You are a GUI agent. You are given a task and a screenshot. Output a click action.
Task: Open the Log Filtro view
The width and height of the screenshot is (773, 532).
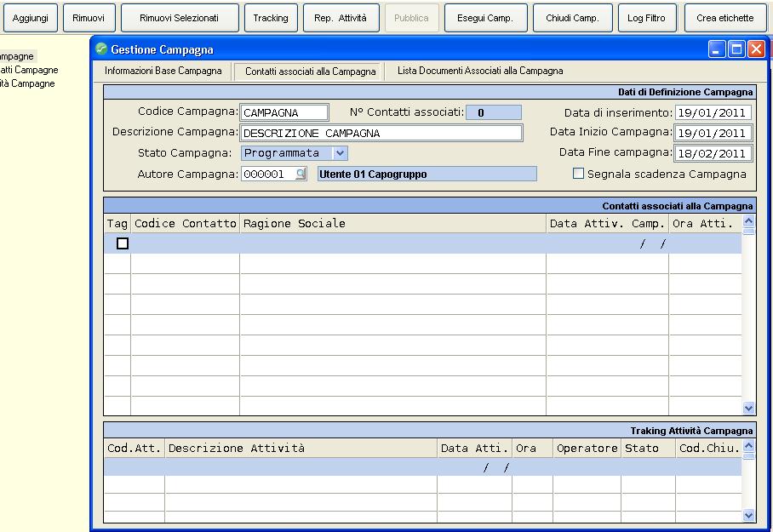click(x=646, y=18)
